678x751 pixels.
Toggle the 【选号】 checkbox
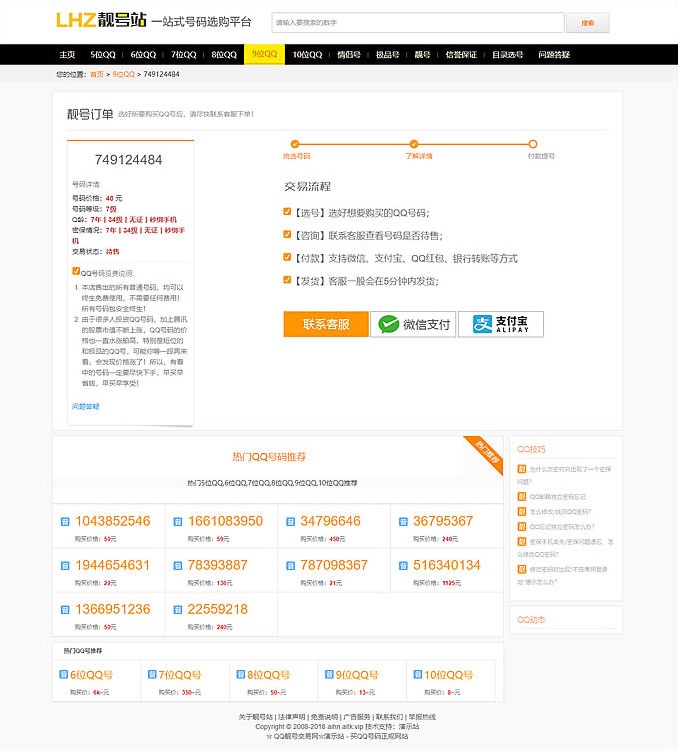point(288,212)
